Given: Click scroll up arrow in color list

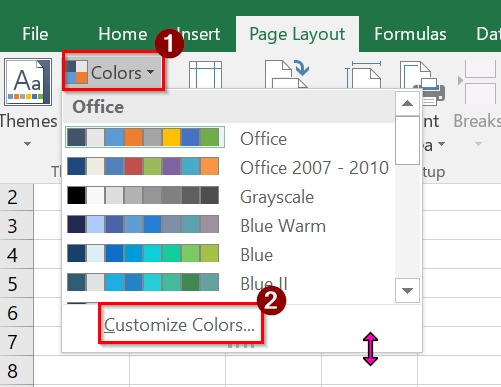Looking at the screenshot, I should (407, 103).
